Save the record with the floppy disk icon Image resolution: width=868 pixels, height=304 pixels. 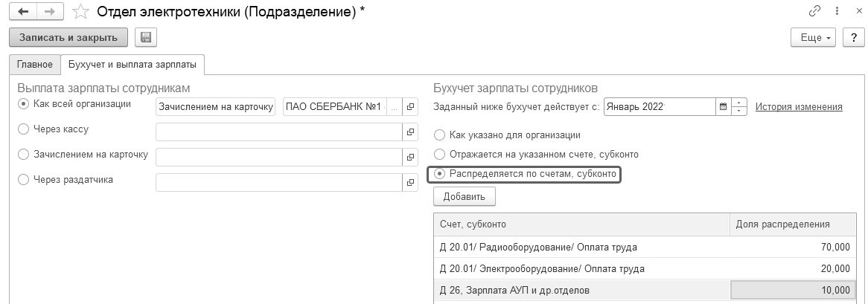tap(144, 37)
